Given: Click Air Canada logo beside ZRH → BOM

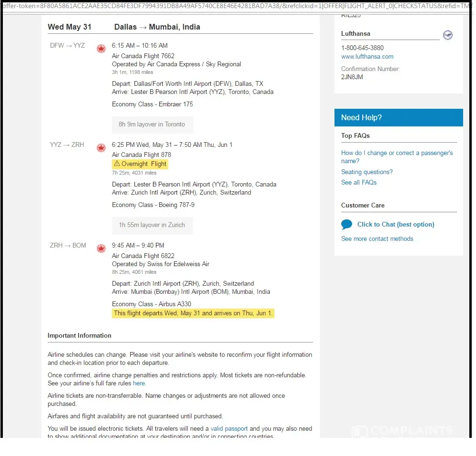Looking at the screenshot, I should click(101, 249).
